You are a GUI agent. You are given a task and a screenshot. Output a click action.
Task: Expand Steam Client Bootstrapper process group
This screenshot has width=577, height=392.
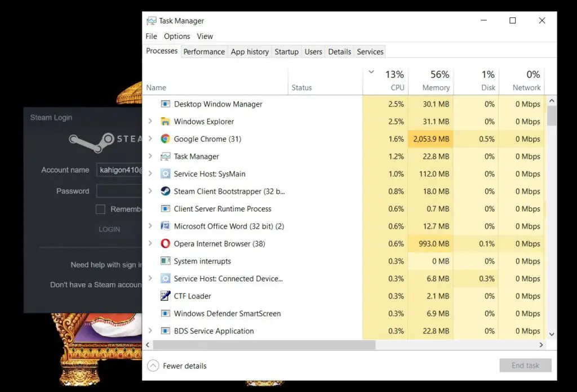(x=150, y=191)
